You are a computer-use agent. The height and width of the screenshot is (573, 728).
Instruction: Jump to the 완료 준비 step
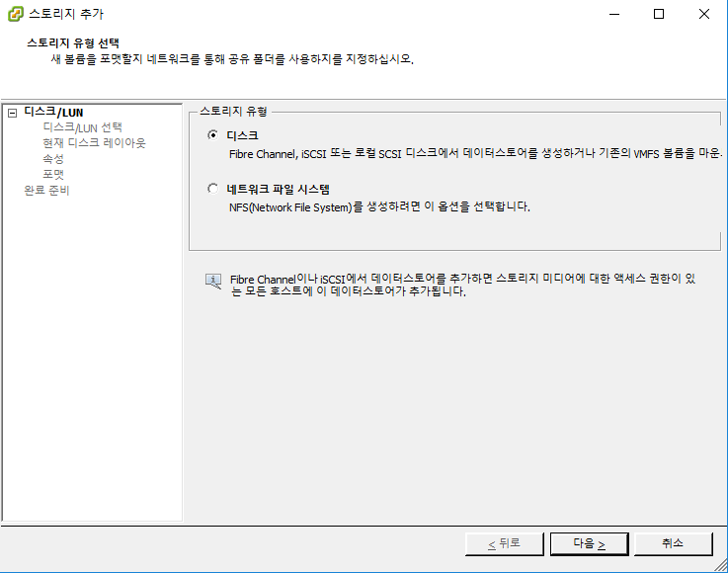coord(46,191)
